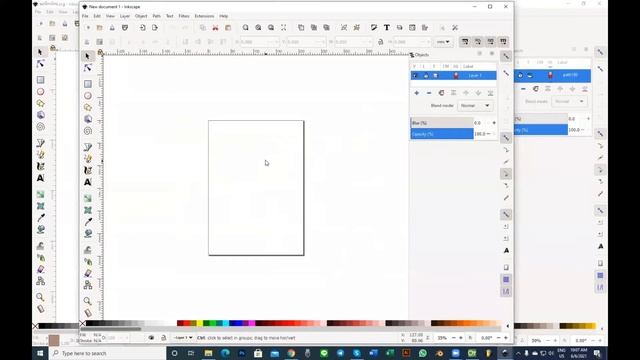Select the Bezier pen tool in front window
640x360 pixels.
(x=88, y=147)
